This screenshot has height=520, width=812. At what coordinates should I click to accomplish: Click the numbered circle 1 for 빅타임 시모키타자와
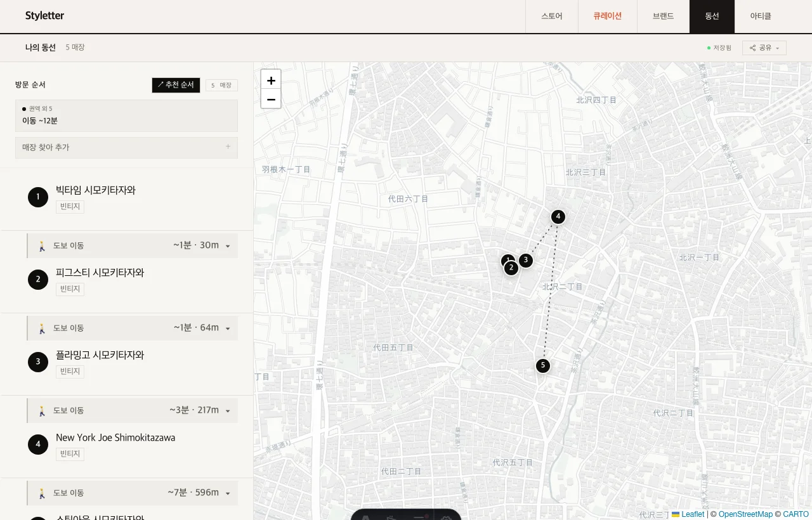click(38, 197)
